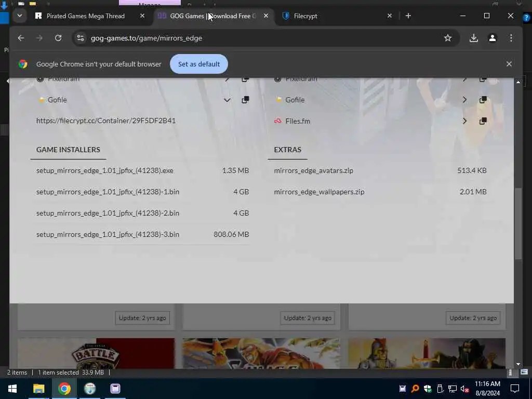Open the middle eagle artwork game thumbnail
Viewport: 532px width, 399px height.
point(261,353)
